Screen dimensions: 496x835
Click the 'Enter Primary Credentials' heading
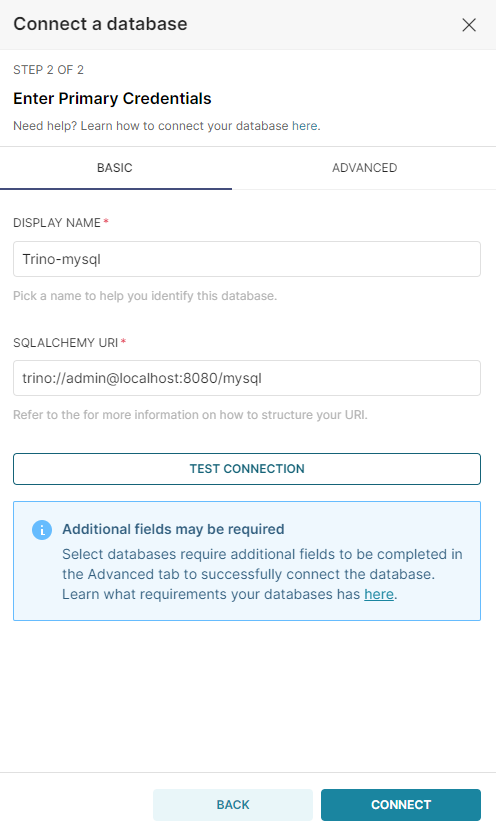[x=112, y=99]
